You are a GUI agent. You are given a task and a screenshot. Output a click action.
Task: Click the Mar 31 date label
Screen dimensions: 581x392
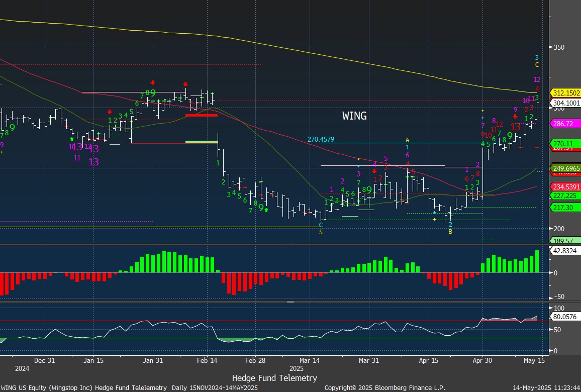pos(369,360)
